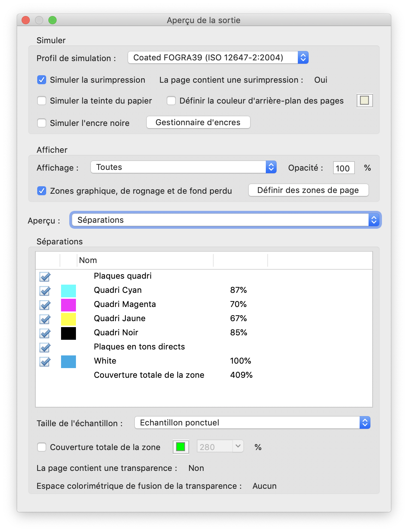Image resolution: width=408 pixels, height=532 pixels.
Task: Click the White spot color swatch
Action: pos(68,361)
